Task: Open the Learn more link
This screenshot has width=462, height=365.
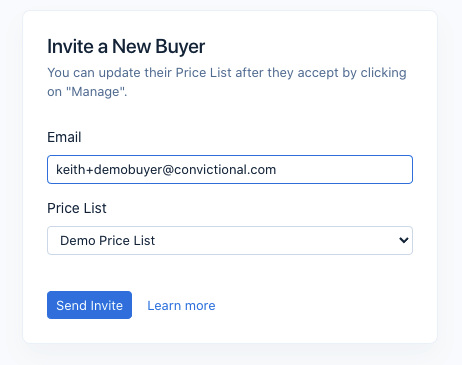Action: [181, 305]
